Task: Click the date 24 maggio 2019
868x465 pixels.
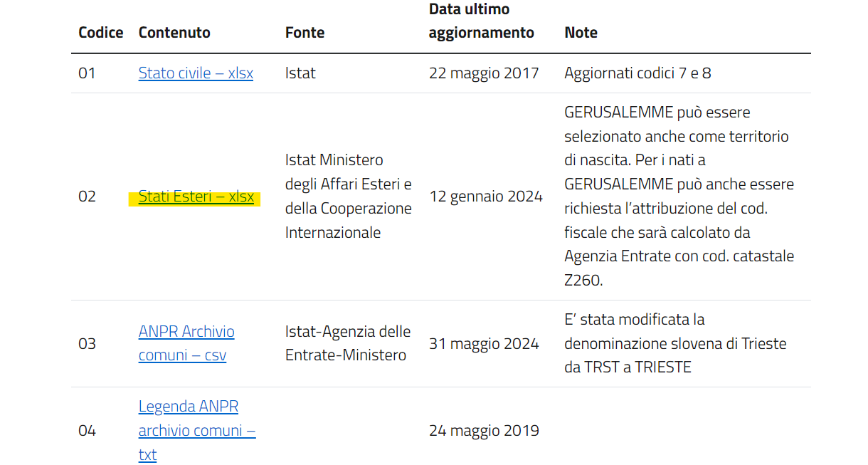Action: [x=484, y=431]
